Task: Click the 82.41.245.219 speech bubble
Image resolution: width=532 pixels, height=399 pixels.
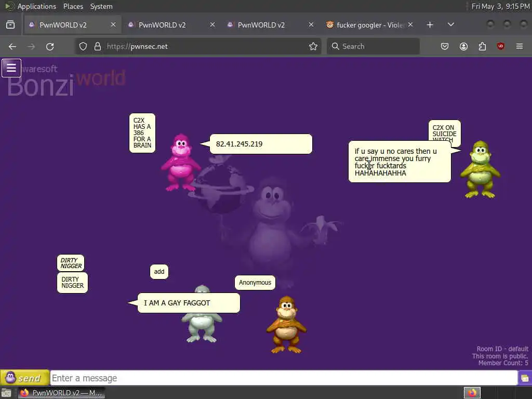Action: tap(261, 144)
